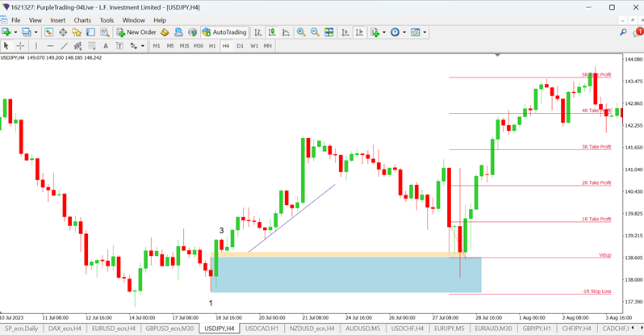Switch to the EURUSD_ecn,H4 chart tab
Image resolution: width=644 pixels, height=335 pixels.
113,329
